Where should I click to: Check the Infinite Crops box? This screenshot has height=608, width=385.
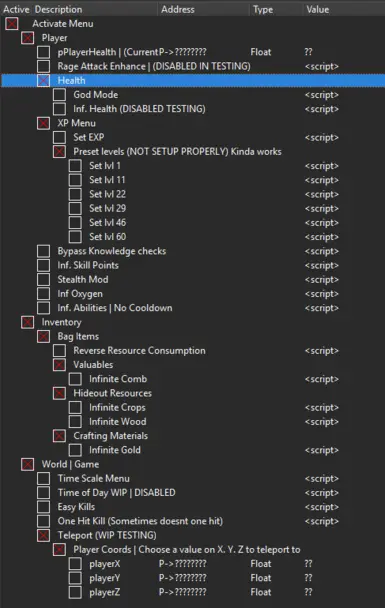pos(75,408)
